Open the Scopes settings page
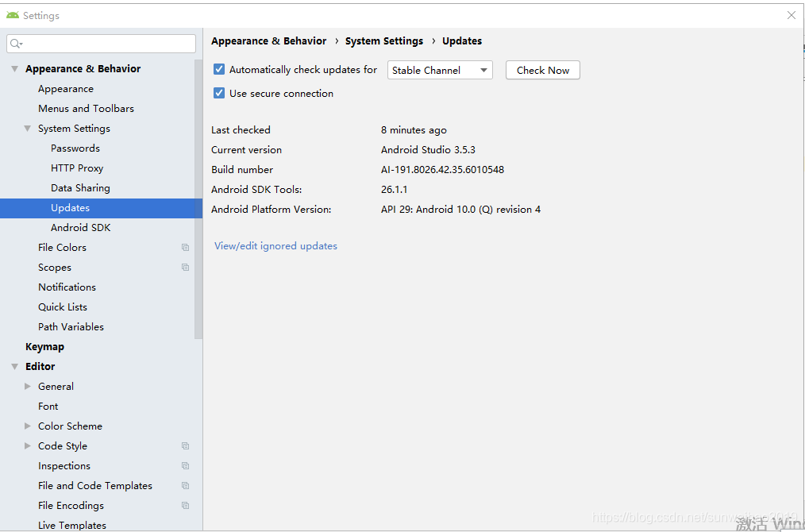805x532 pixels. [x=55, y=268]
